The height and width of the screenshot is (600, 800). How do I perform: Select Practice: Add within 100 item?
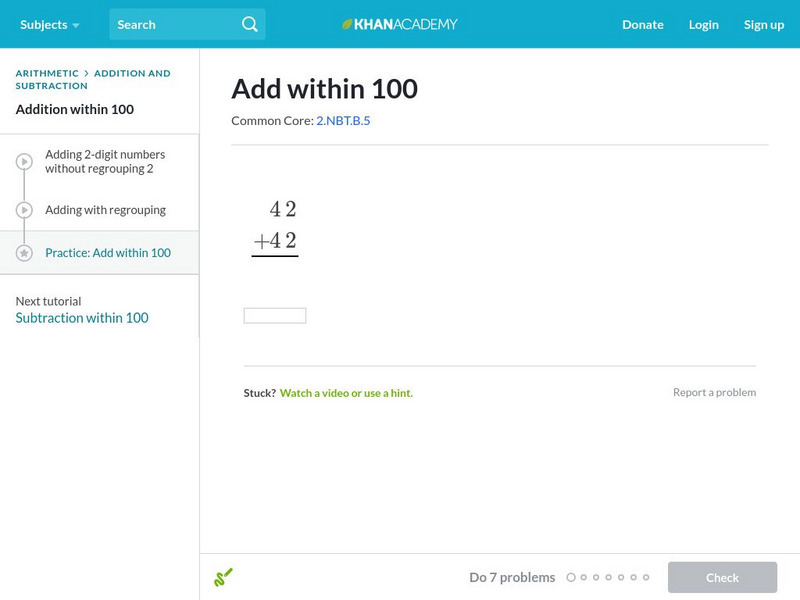[108, 253]
